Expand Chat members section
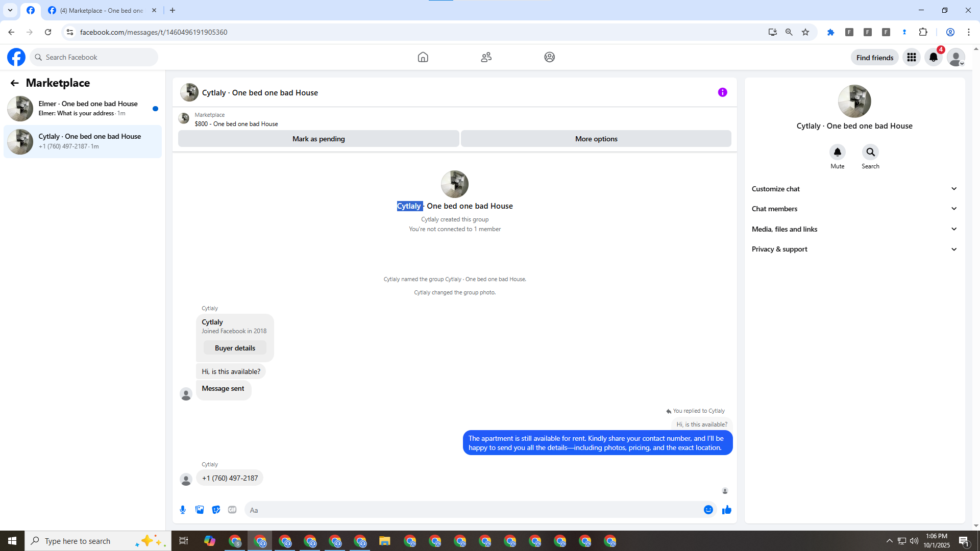Screen dimensions: 980x551 click(854, 209)
